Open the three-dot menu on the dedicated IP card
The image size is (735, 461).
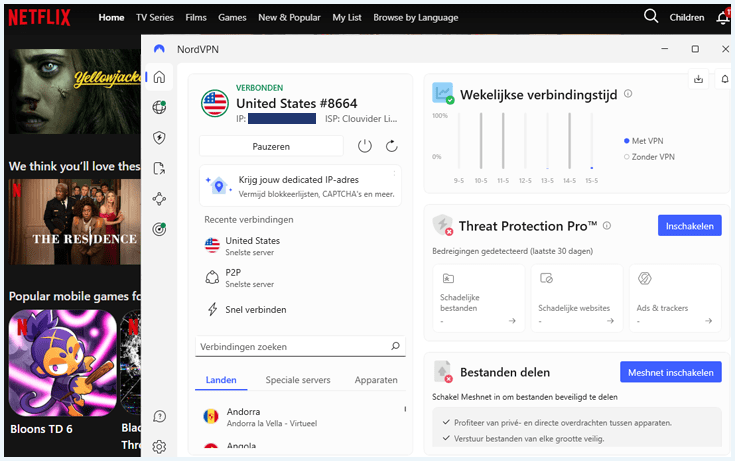coord(394,174)
